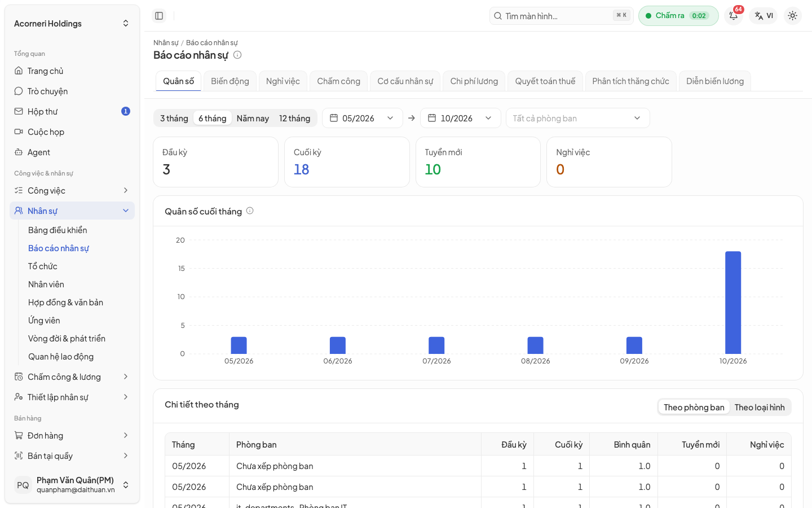Open the notifications bell

(x=734, y=16)
